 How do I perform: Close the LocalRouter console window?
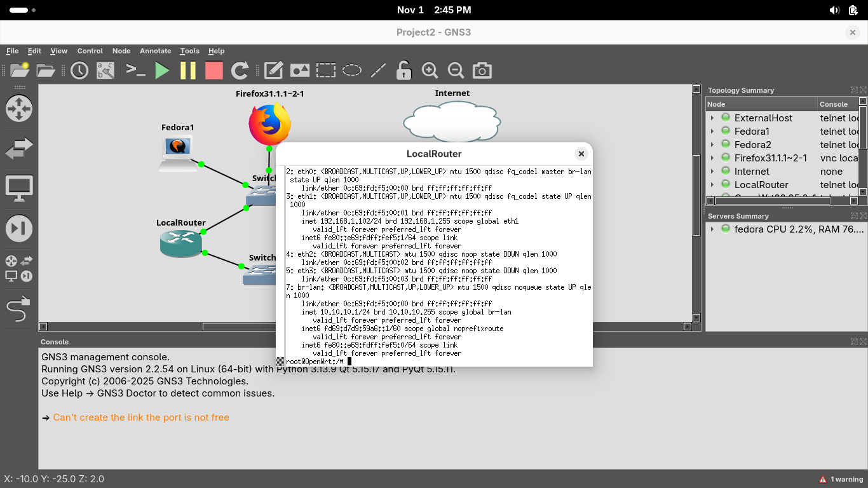coord(581,154)
